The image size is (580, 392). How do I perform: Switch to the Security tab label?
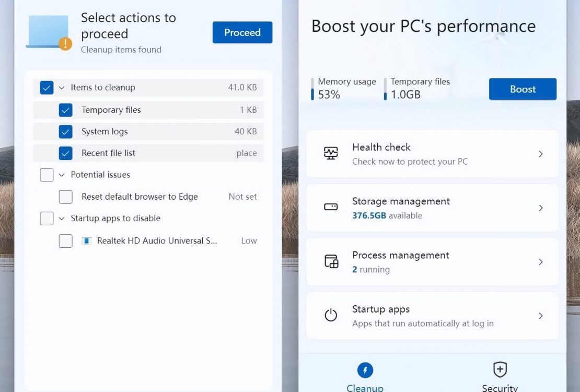500,388
